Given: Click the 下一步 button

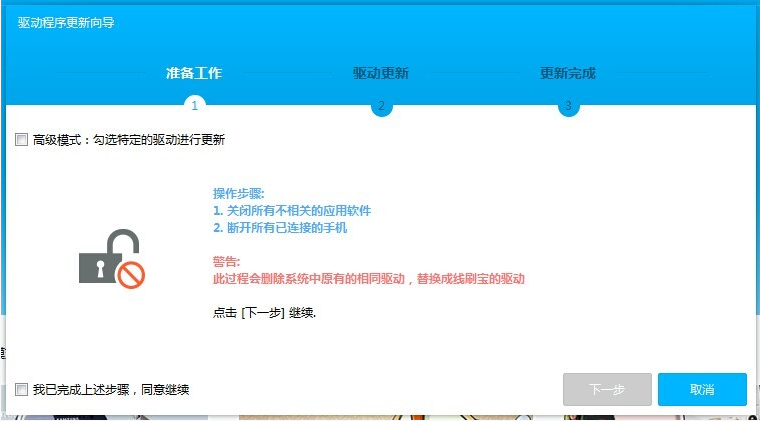Looking at the screenshot, I should coord(607,390).
